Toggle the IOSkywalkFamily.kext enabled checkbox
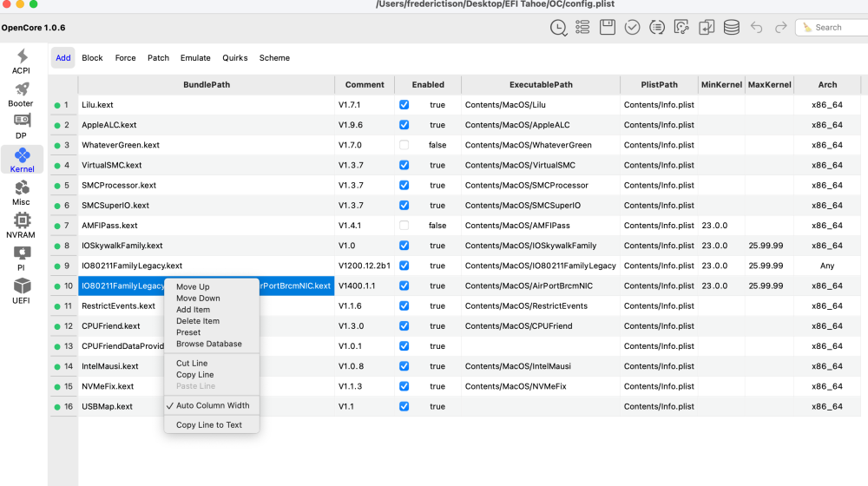 [404, 246]
